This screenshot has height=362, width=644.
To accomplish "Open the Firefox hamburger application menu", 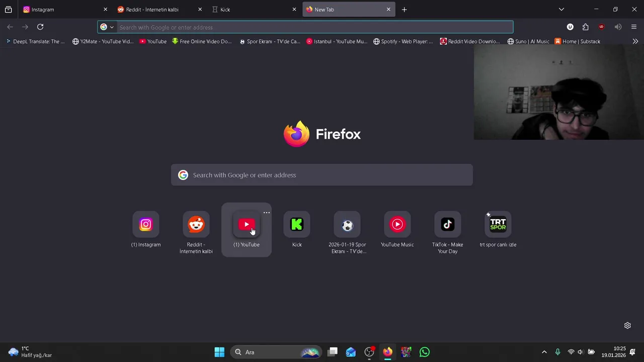I will 634,27.
